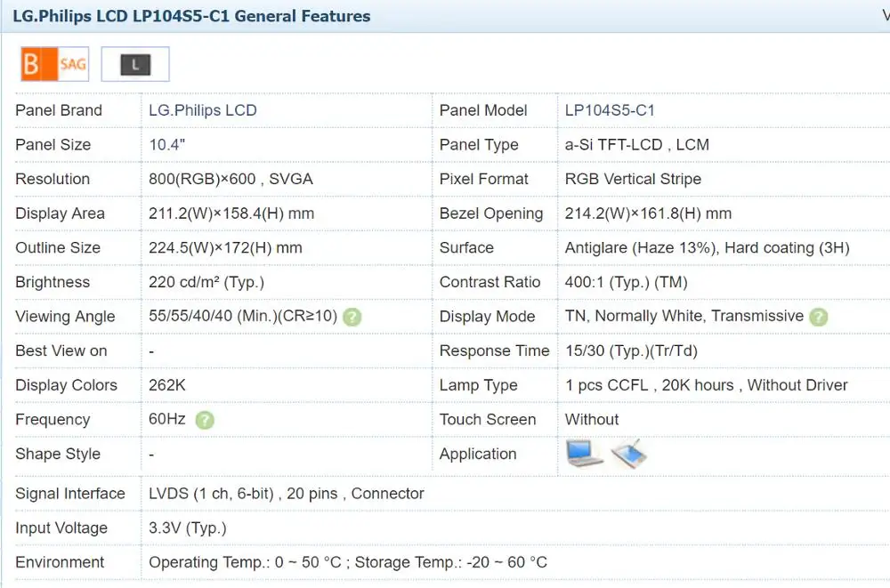The width and height of the screenshot is (890, 588).
Task: Click the 'Pixel Format' label
Action: tap(483, 179)
